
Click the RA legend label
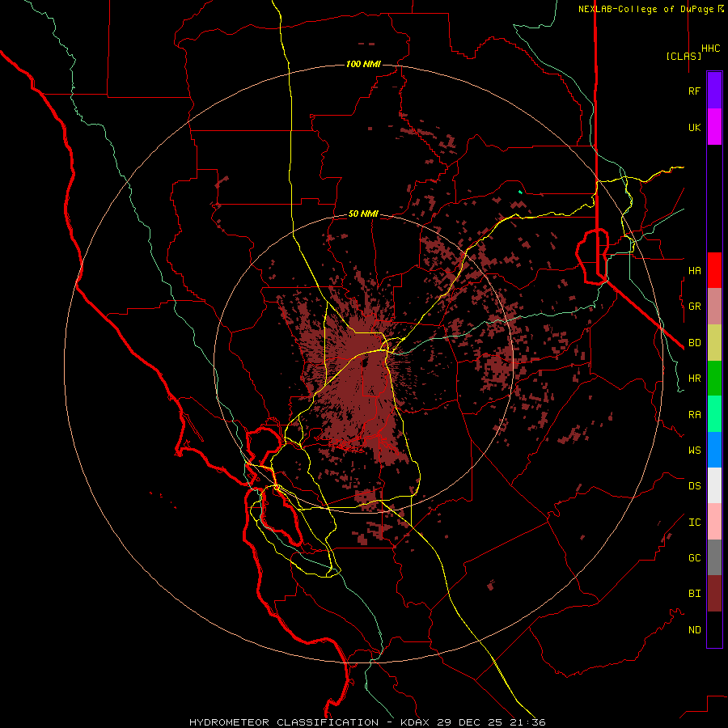click(694, 415)
